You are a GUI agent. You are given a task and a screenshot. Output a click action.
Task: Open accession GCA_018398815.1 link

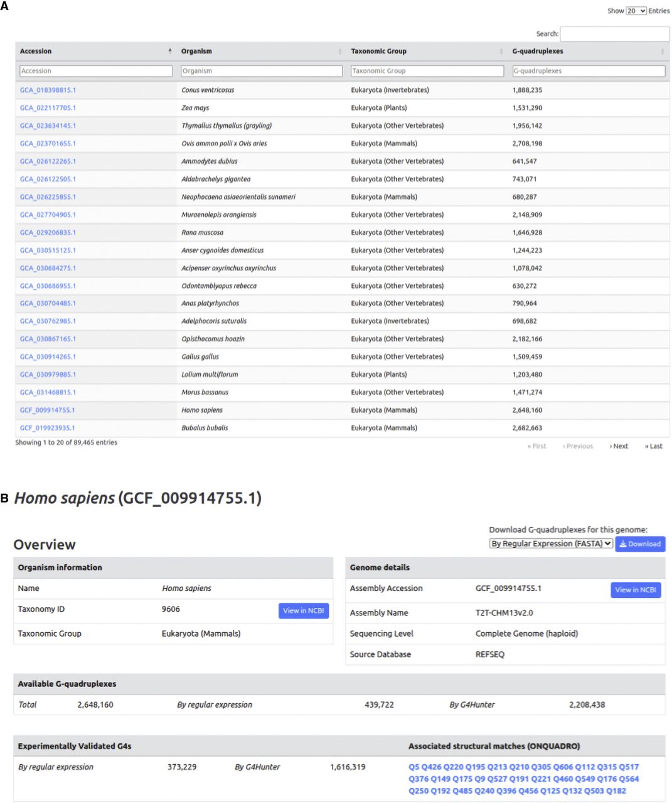click(48, 90)
